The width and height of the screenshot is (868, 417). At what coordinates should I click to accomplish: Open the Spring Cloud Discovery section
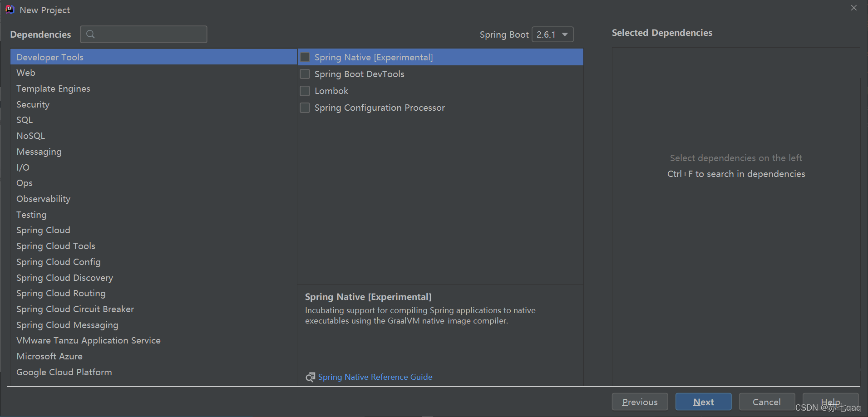pos(64,277)
